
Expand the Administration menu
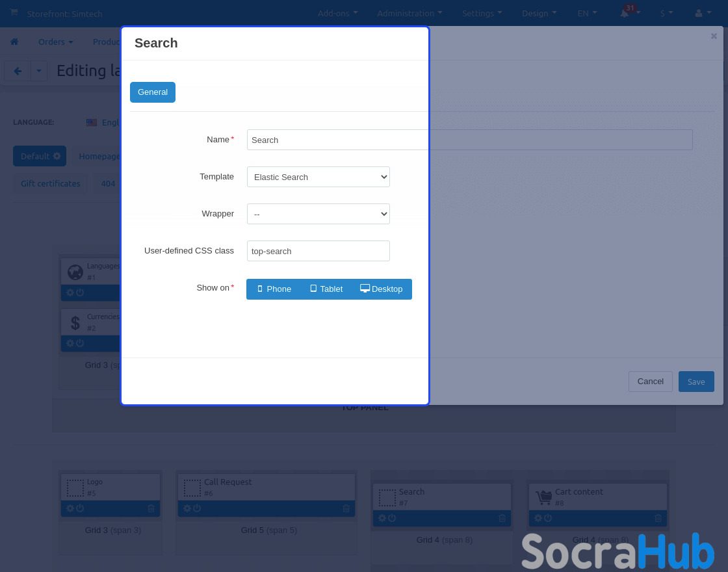pyautogui.click(x=409, y=14)
